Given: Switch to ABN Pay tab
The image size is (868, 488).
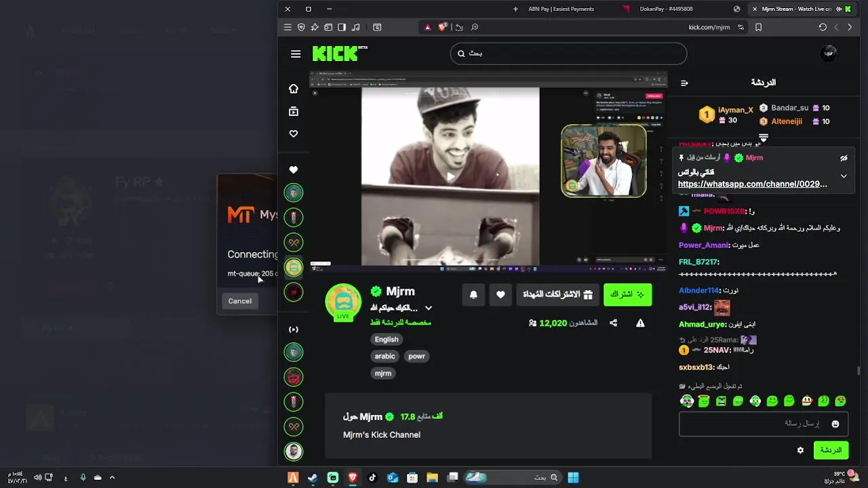Looking at the screenshot, I should (560, 9).
